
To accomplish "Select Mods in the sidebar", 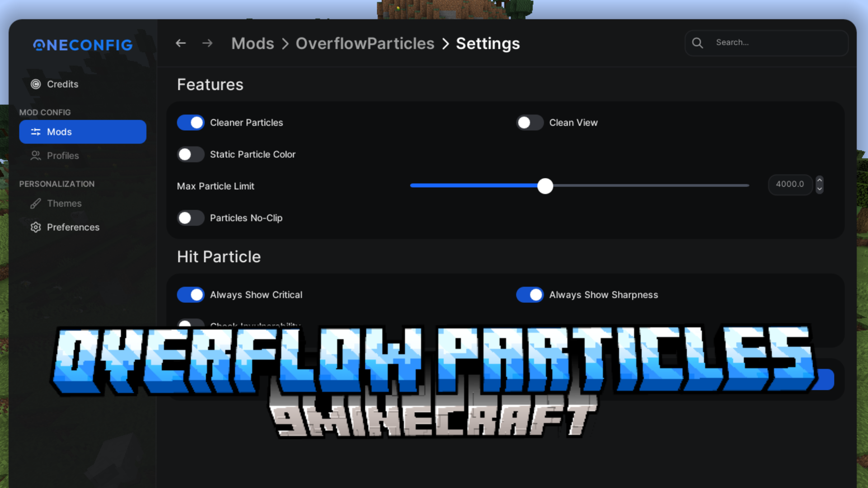I will [83, 132].
